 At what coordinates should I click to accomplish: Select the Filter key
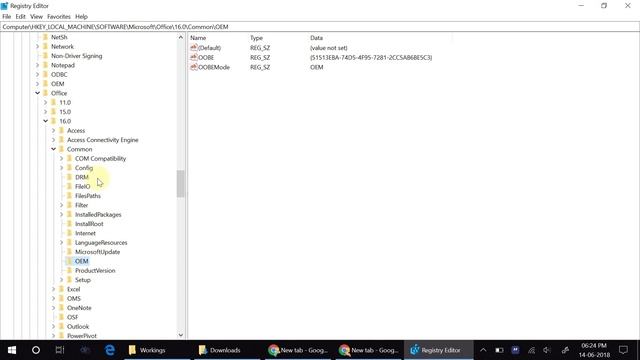[81, 205]
